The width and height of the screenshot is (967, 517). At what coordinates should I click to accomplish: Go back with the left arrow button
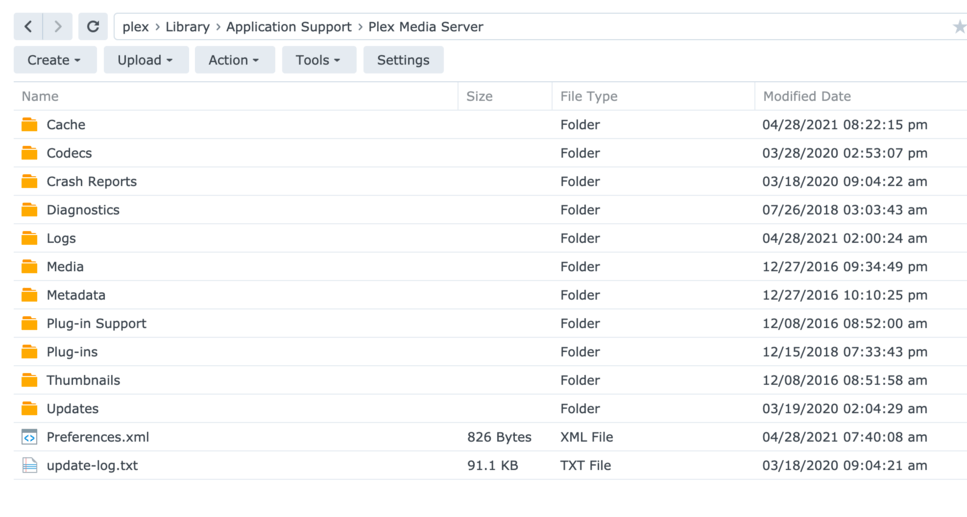point(28,27)
